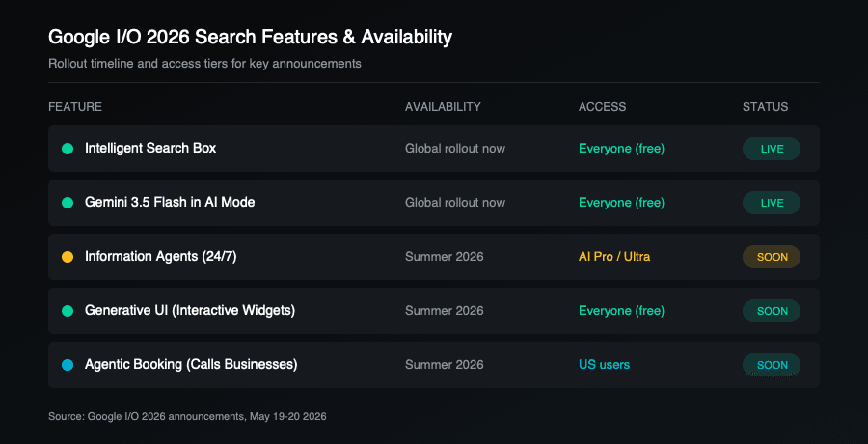Click the 'Rollout timeline and access tiers' subtitle
868x444 pixels.
click(204, 64)
